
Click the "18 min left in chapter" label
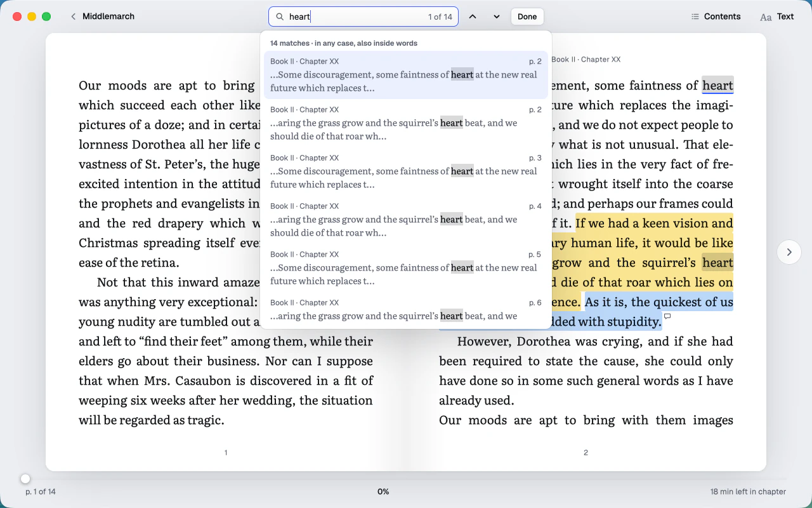point(748,491)
